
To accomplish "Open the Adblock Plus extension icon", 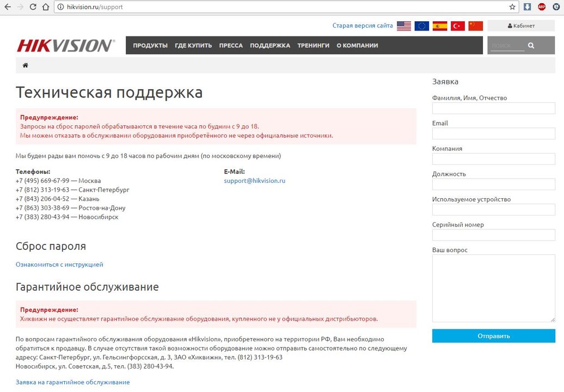I will click(542, 7).
